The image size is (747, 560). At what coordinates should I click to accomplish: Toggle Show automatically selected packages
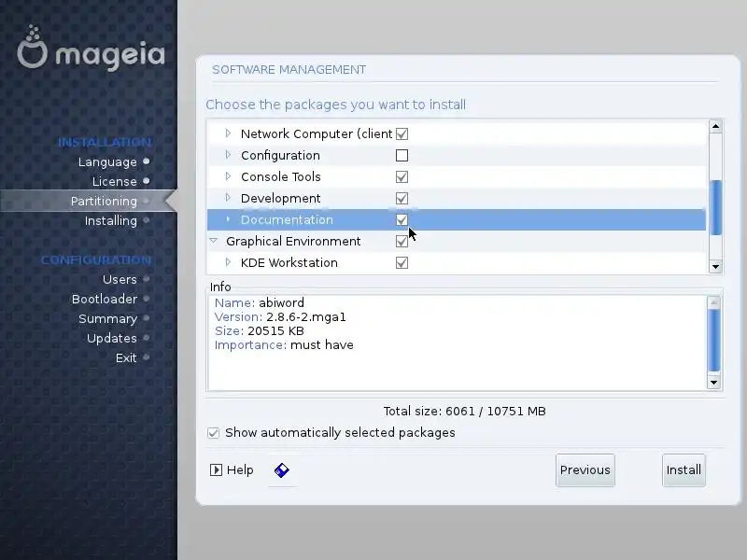click(214, 433)
